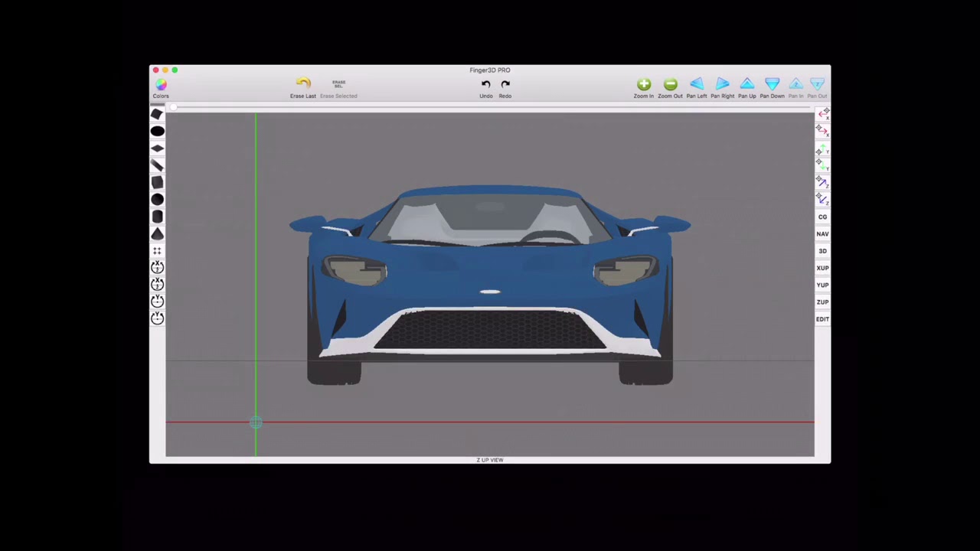Viewport: 980px width, 551px height.
Task: Click the green full-screen window button
Action: point(175,70)
